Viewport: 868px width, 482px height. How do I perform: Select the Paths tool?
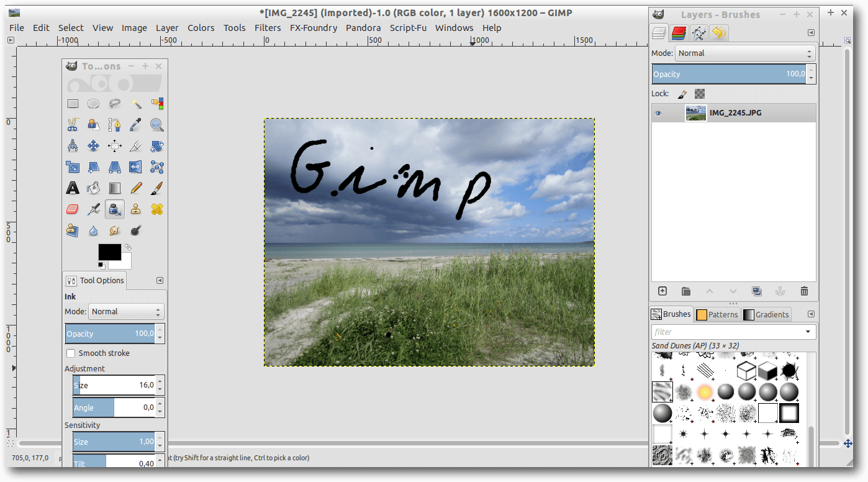pos(115,125)
